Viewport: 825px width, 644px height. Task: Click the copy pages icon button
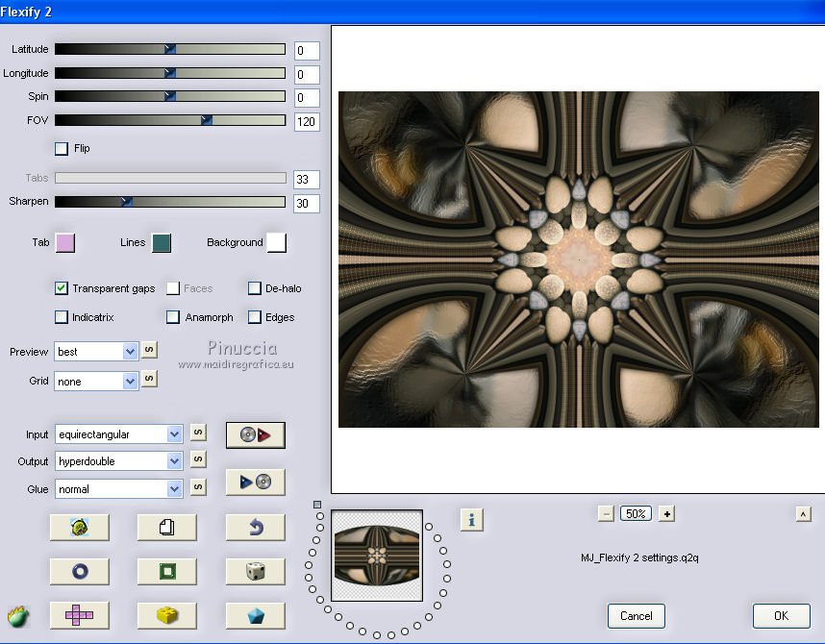(x=166, y=527)
